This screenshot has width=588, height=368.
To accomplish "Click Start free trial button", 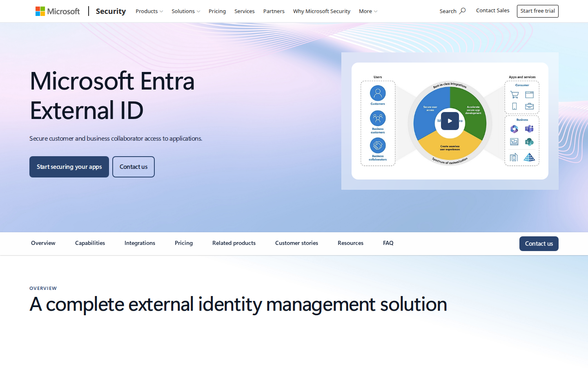I will click(x=538, y=11).
